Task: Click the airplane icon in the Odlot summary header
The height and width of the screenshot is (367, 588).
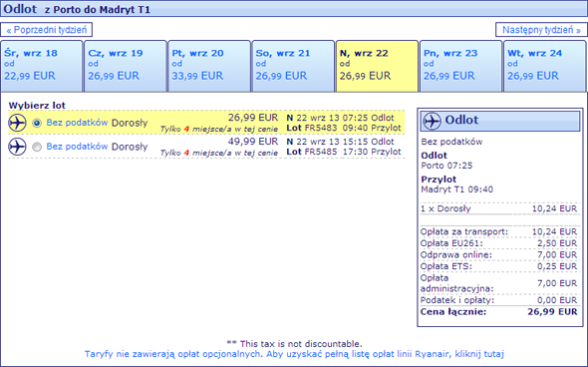Action: [432, 121]
